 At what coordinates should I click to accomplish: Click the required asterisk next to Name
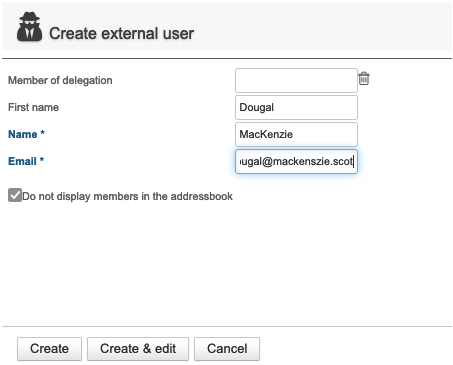coord(42,133)
